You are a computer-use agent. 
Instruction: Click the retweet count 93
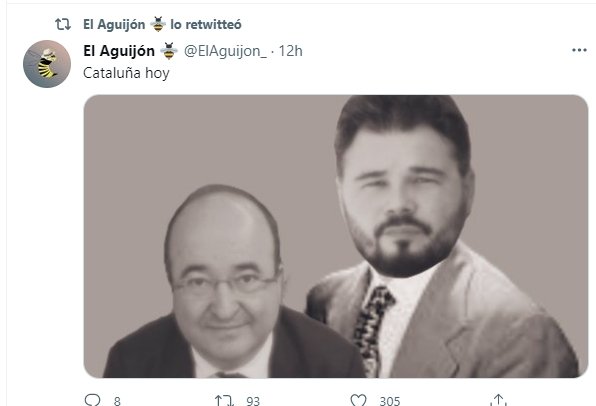(x=253, y=401)
